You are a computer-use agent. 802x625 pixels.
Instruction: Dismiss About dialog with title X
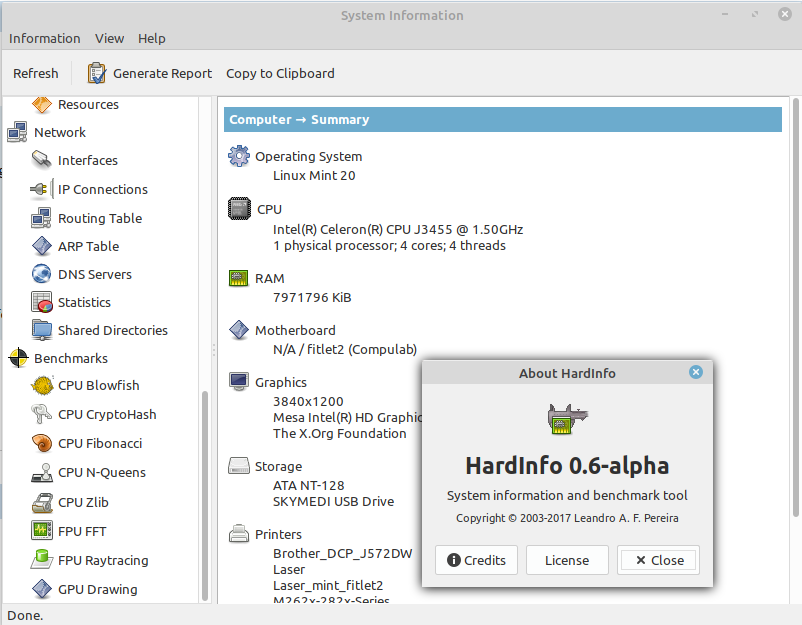coord(696,372)
